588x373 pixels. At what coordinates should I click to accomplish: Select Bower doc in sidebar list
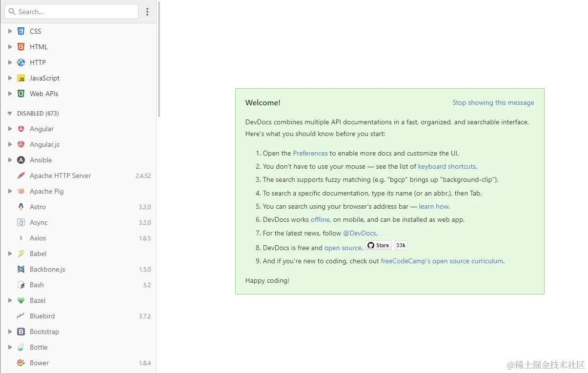(x=78, y=363)
